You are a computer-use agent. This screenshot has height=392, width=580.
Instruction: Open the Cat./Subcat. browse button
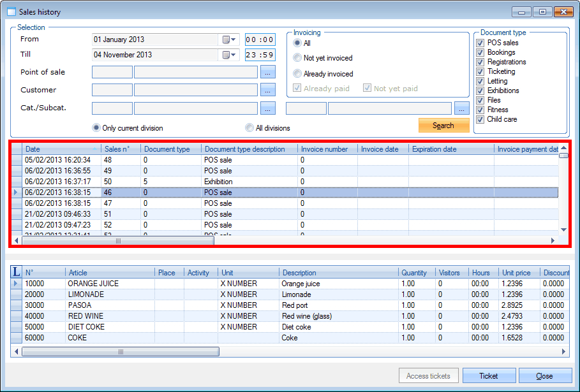click(268, 108)
